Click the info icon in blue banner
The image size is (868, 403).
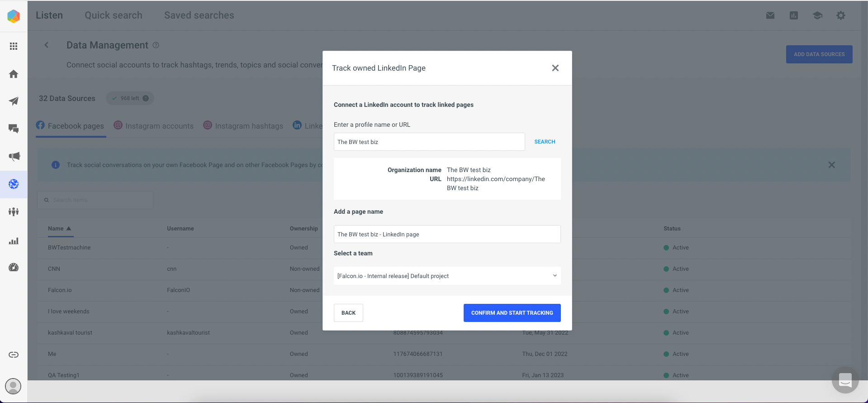[x=56, y=165]
